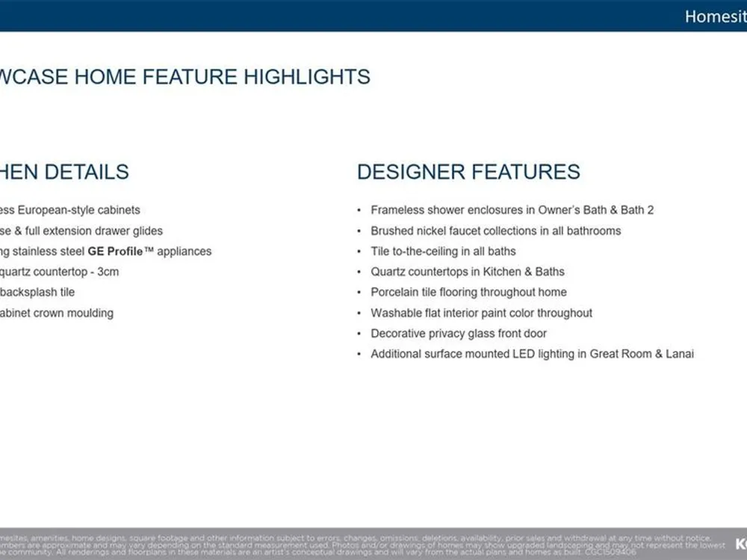
Task: Click the 'Homesit' header label
Action: coord(716,16)
